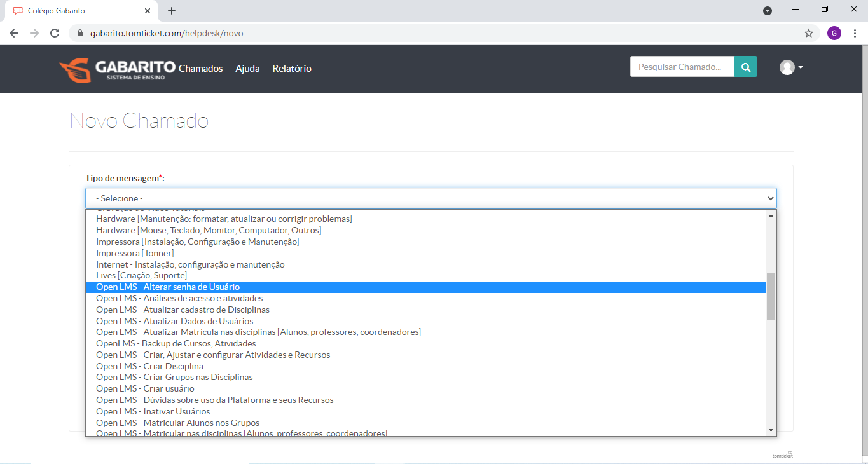Open the Relatório menu

[x=292, y=69]
